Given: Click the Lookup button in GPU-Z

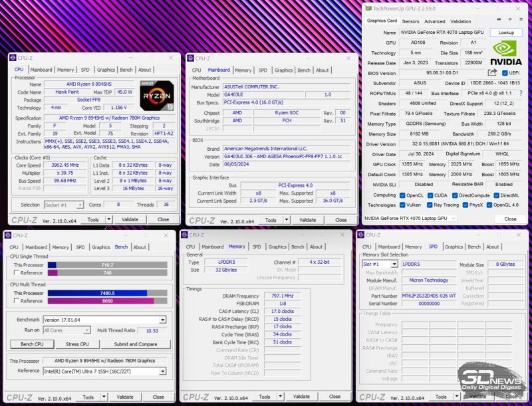Looking at the screenshot, I should coord(506,32).
